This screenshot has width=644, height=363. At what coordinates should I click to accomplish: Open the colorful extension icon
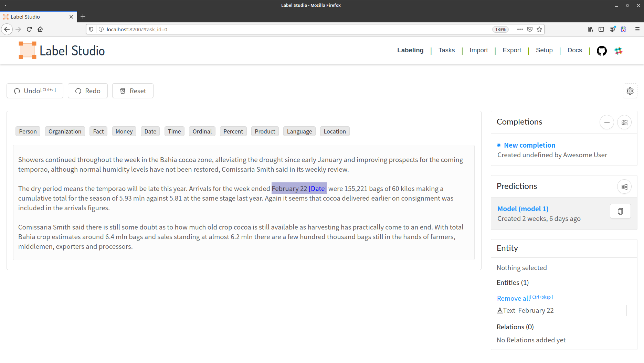pos(623,29)
